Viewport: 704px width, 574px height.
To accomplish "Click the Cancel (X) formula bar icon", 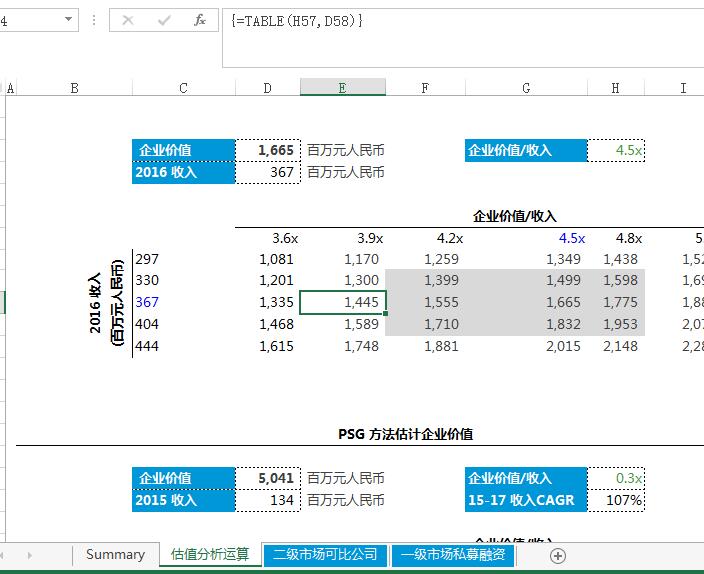I will (127, 20).
